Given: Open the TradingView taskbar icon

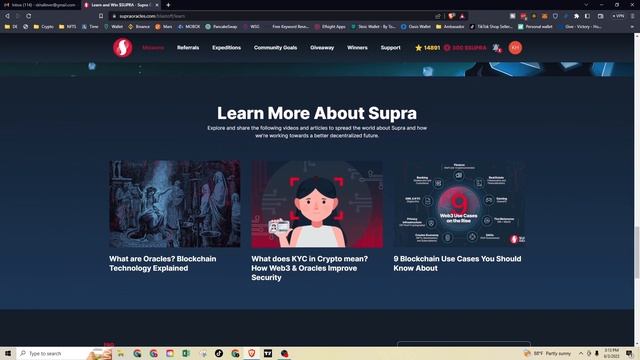Looking at the screenshot, I should (x=268, y=353).
